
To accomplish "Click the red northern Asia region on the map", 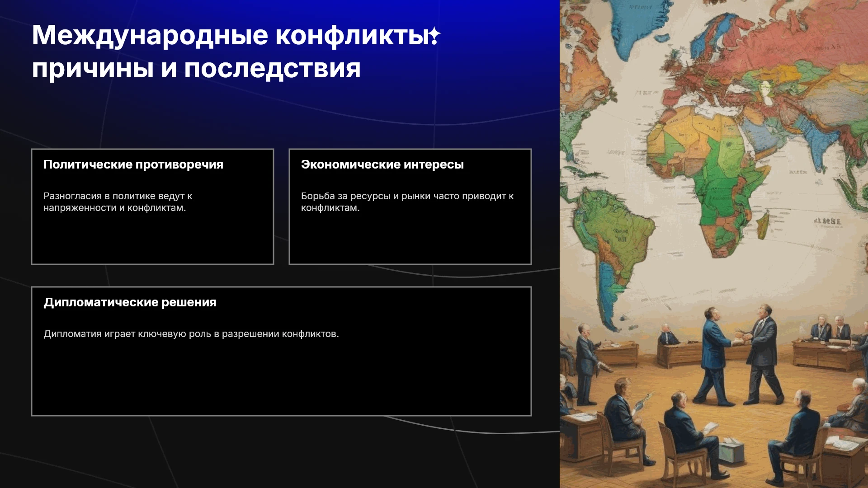I will click(x=791, y=41).
